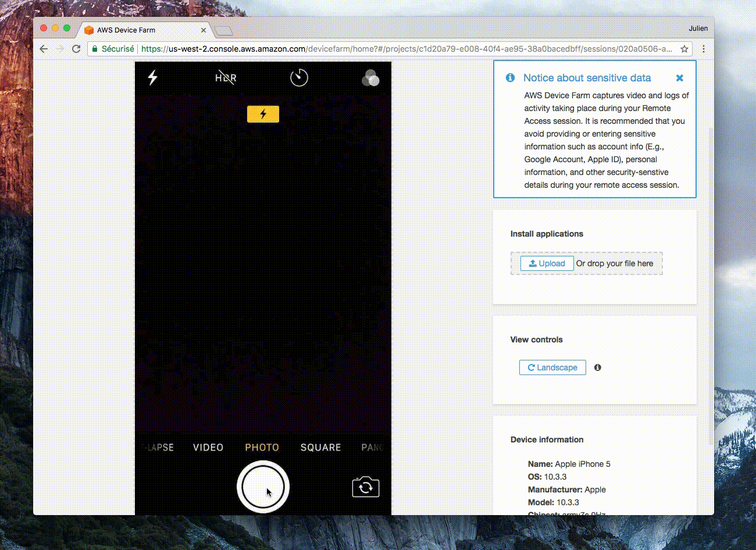Click the 'Name: Apple iPhone 5' text
756x550 pixels.
(569, 464)
